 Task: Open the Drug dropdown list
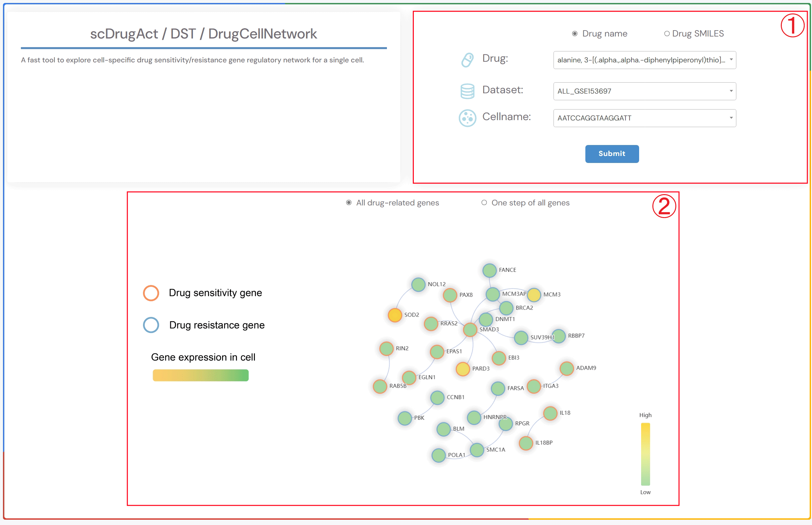[x=644, y=60]
